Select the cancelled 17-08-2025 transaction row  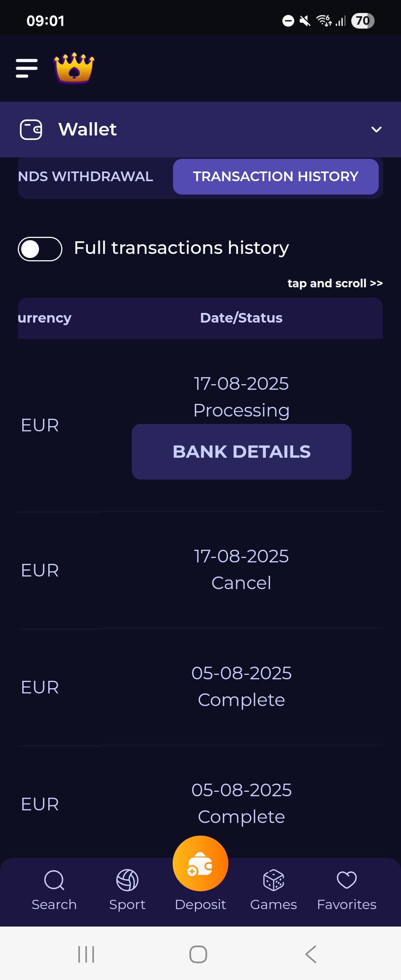pyautogui.click(x=241, y=569)
